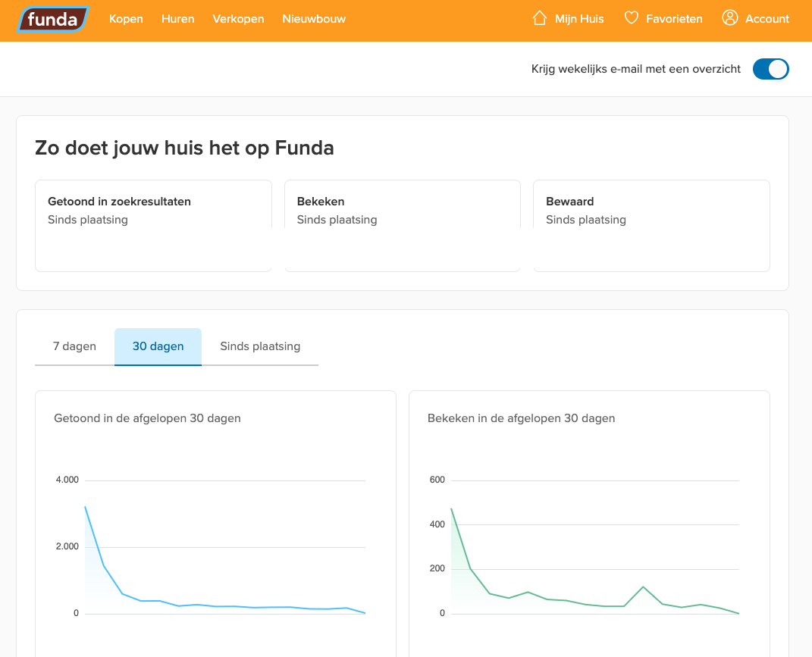Click the 400 axis label on green chart
This screenshot has height=657, width=812.
tap(437, 524)
